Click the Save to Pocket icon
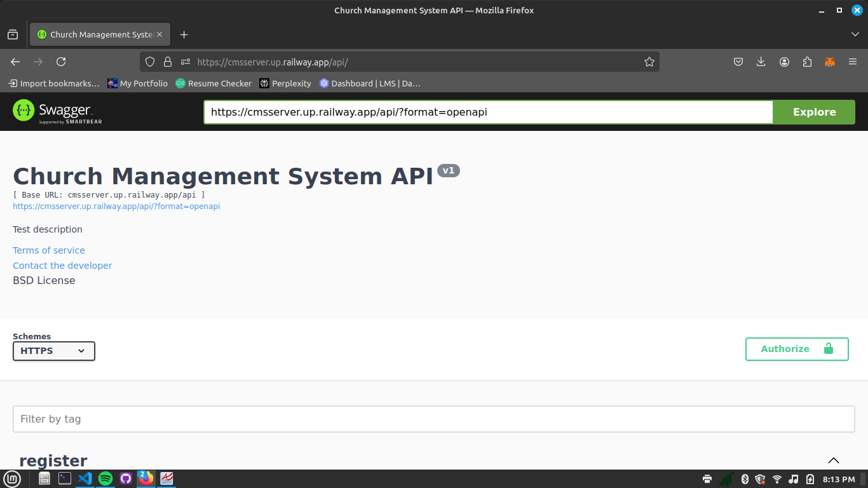Image resolution: width=868 pixels, height=488 pixels. click(x=738, y=62)
